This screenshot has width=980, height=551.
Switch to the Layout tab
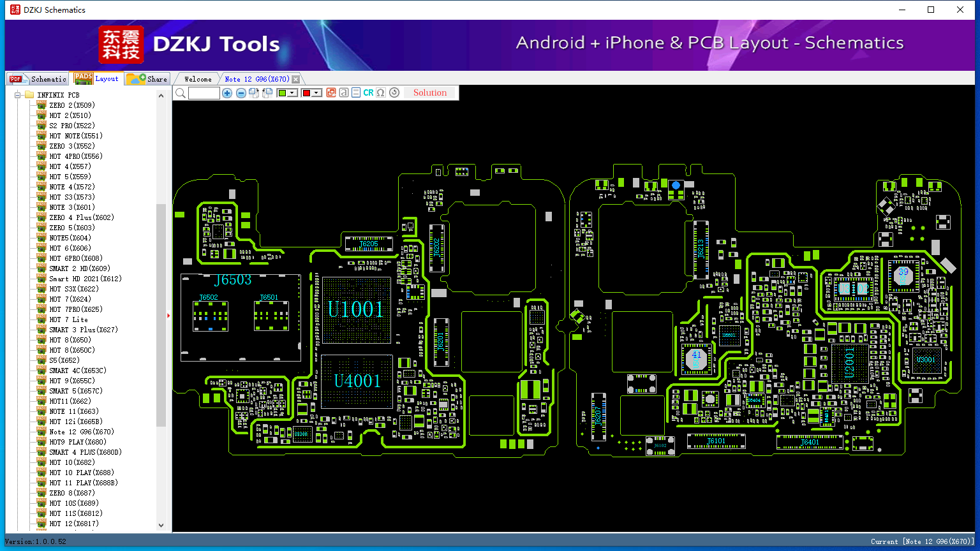click(96, 78)
